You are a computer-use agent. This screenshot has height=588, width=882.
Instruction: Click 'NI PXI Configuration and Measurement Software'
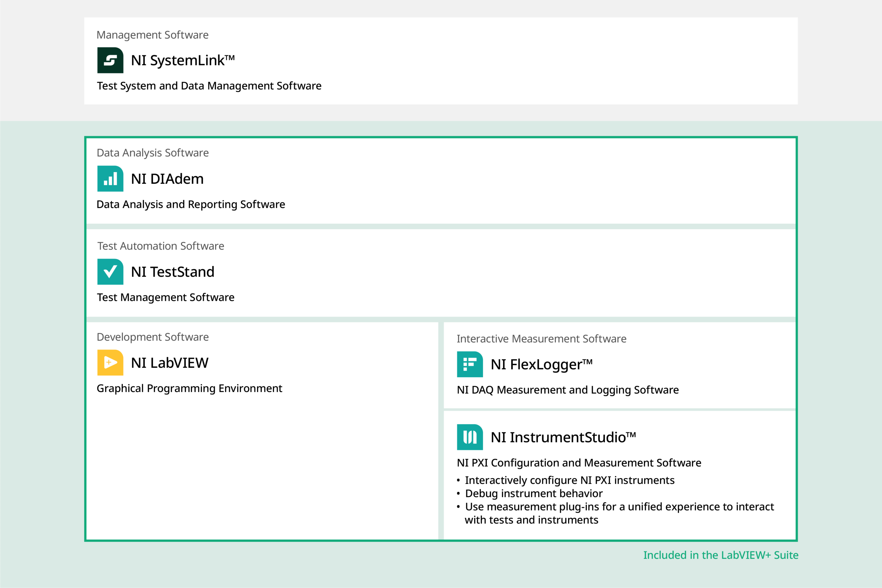[579, 463]
